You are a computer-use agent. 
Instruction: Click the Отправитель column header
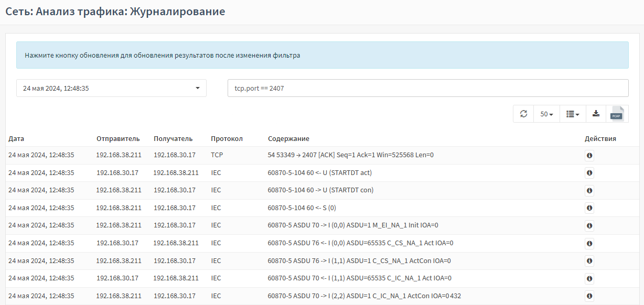click(118, 139)
